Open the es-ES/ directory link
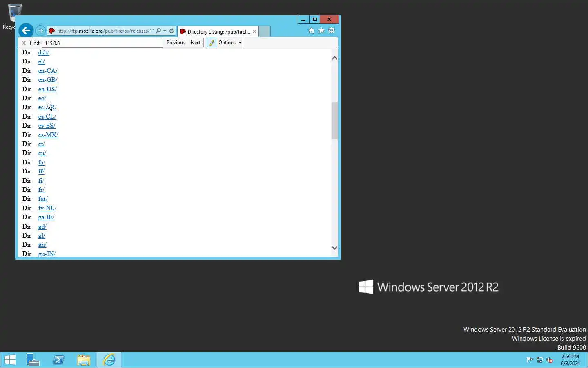Image resolution: width=588 pixels, height=368 pixels. tap(47, 126)
